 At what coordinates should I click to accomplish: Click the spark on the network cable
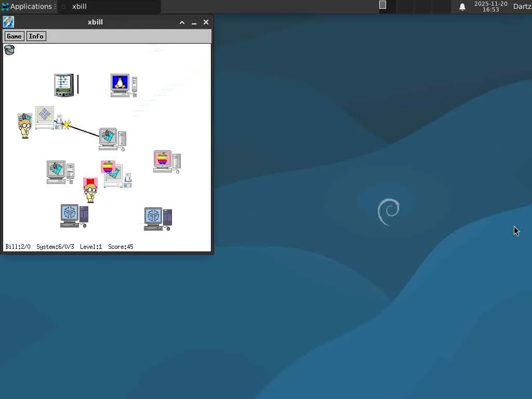67,125
